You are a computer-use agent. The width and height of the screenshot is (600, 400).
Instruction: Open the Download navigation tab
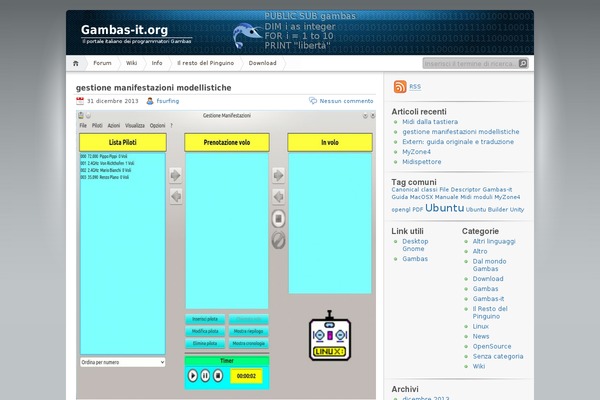[262, 63]
